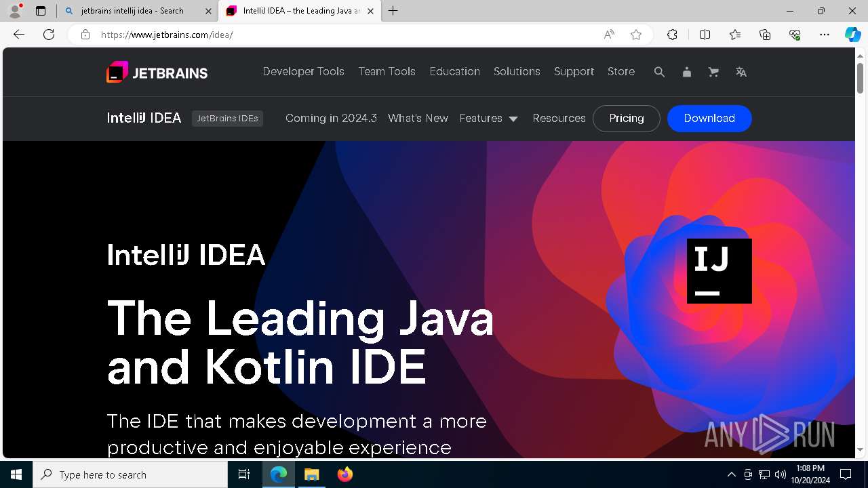Reload the page with the refresh icon
The image size is (868, 488).
click(x=49, y=35)
